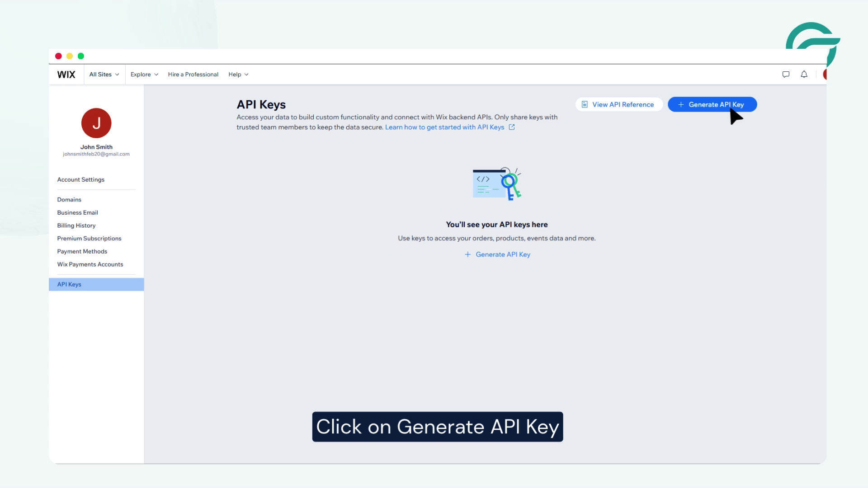Open Wix Payments Accounts

click(90, 264)
